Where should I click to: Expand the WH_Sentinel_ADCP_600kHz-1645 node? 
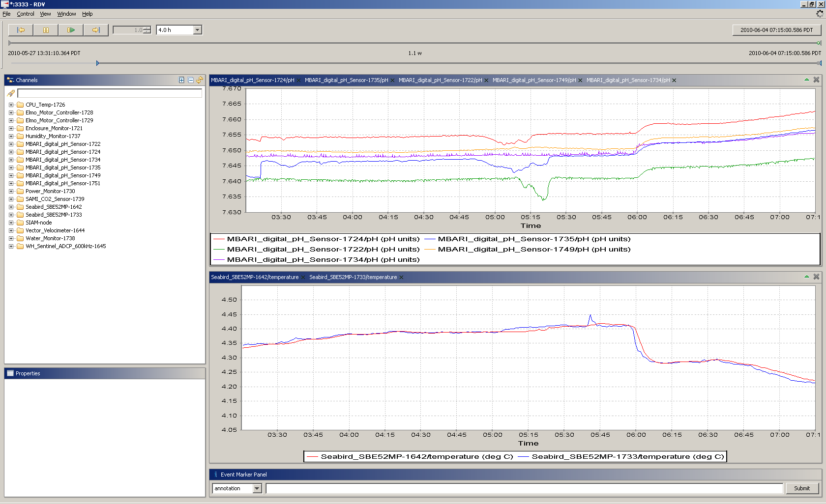[11, 246]
